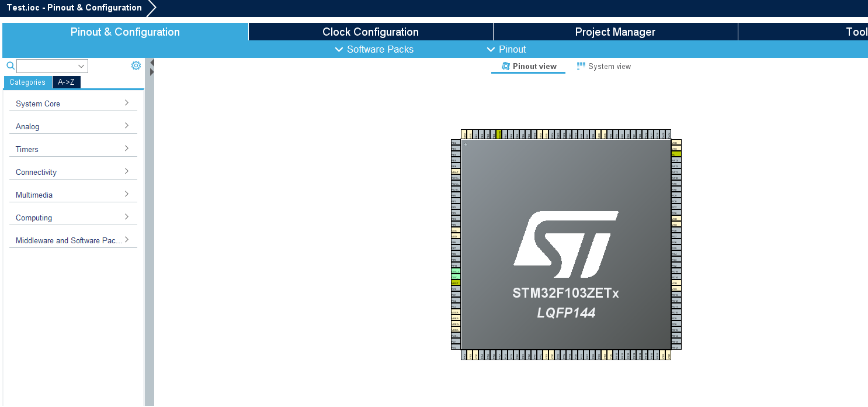Expand Middleware and Software Packs category
The image size is (868, 407).
point(73,240)
